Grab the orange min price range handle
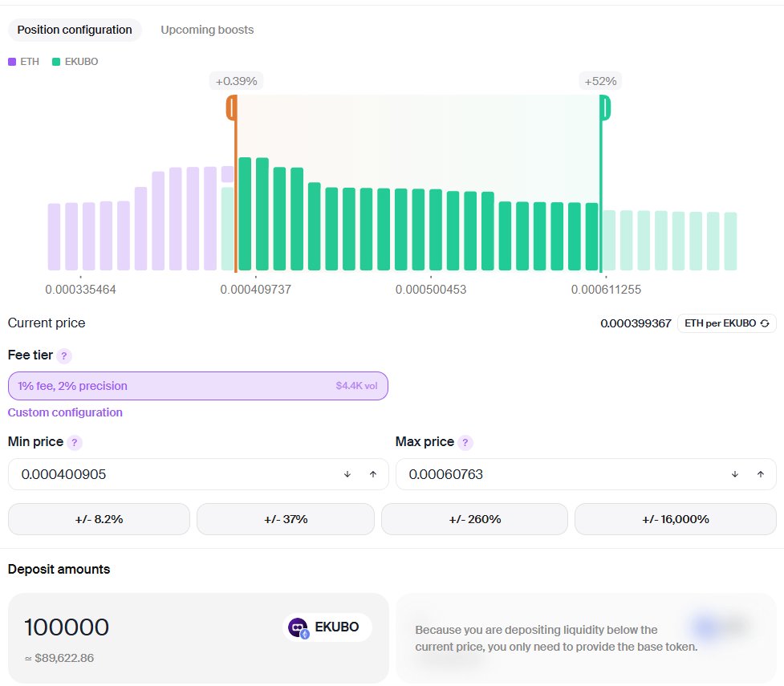Image resolution: width=784 pixels, height=686 pixels. tap(231, 108)
